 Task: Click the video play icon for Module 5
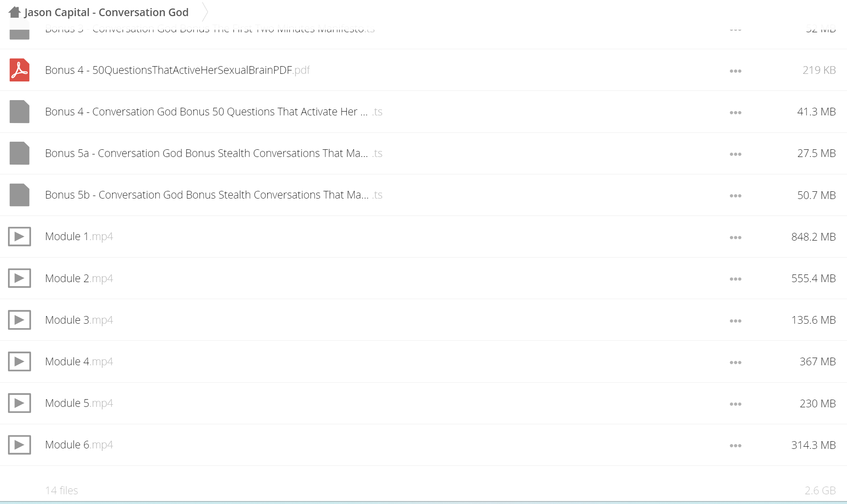20,403
